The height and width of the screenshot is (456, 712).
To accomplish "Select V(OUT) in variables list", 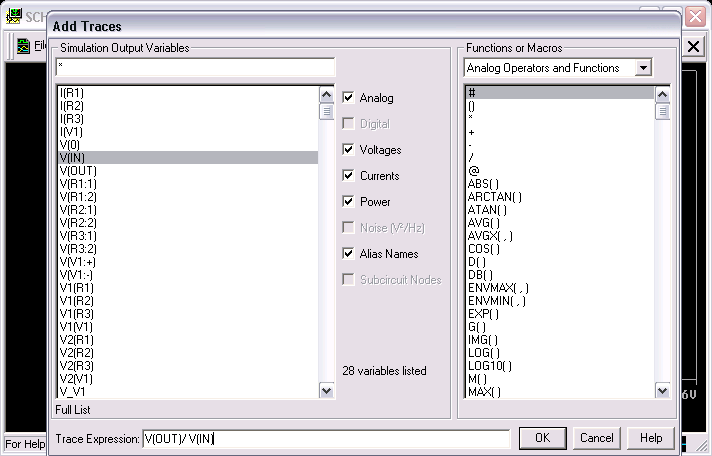I will [188, 171].
